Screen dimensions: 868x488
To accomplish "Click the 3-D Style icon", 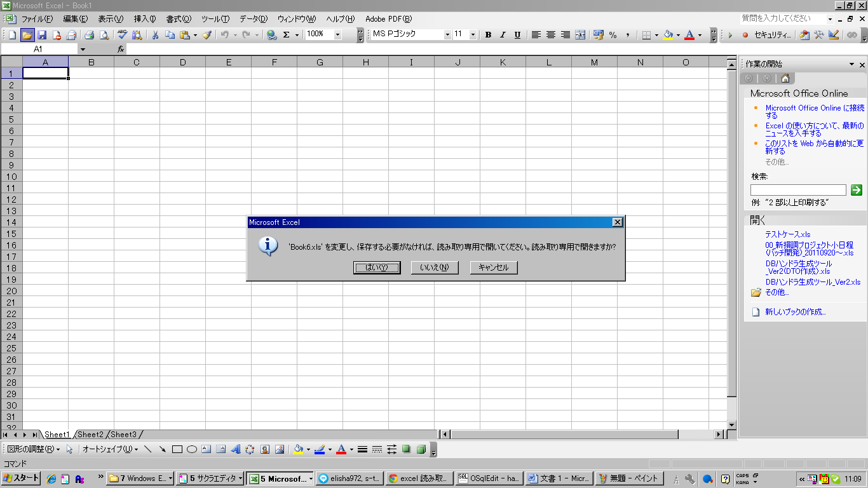I will [x=421, y=449].
